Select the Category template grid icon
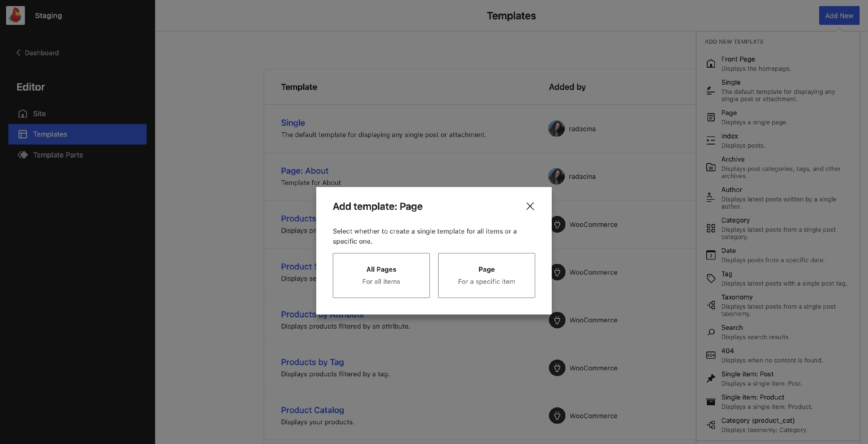Viewport: 868px width, 444px height. (x=711, y=228)
